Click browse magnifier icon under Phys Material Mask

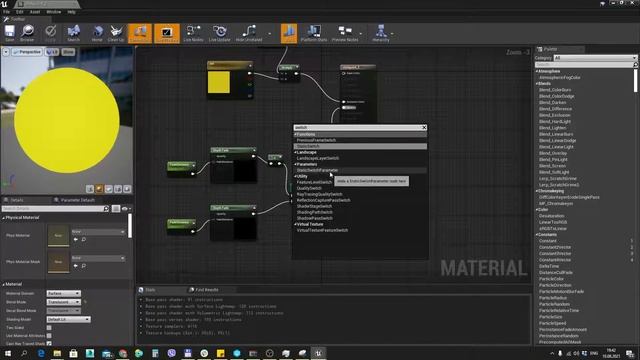coord(84,266)
